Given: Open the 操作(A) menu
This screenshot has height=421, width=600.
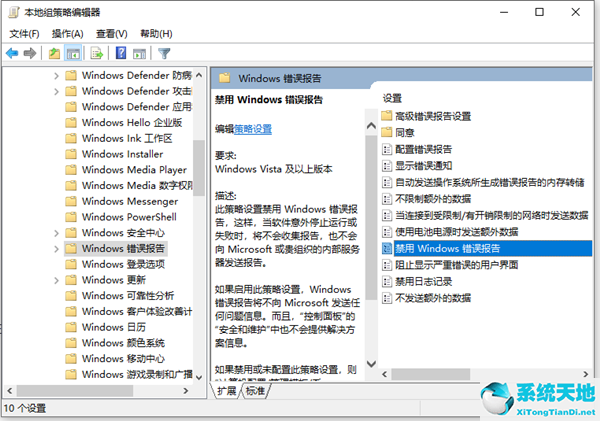Looking at the screenshot, I should [x=68, y=34].
